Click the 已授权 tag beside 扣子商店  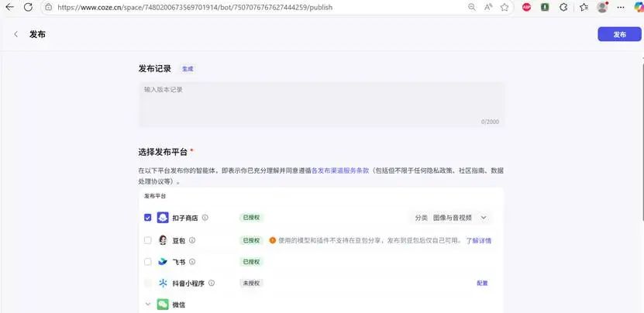(251, 218)
